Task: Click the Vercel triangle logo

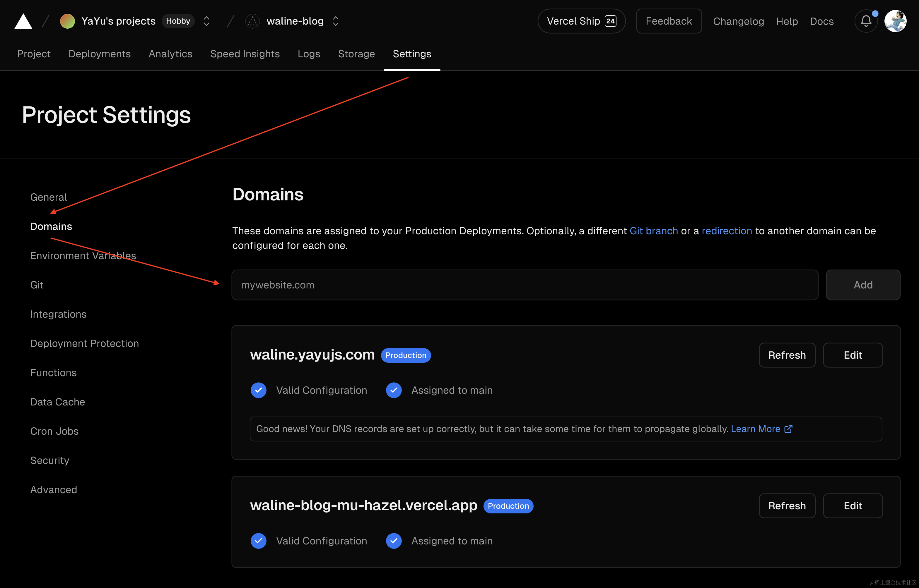Action: point(23,21)
